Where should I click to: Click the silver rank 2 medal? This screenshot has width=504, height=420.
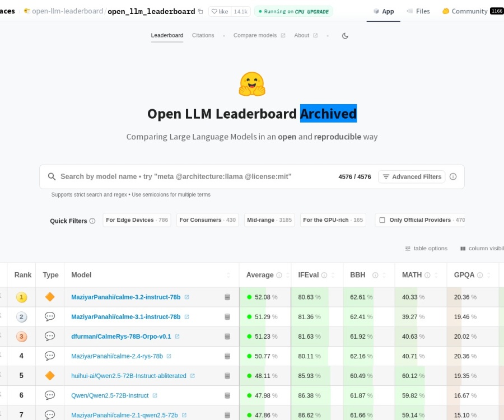(x=21, y=317)
